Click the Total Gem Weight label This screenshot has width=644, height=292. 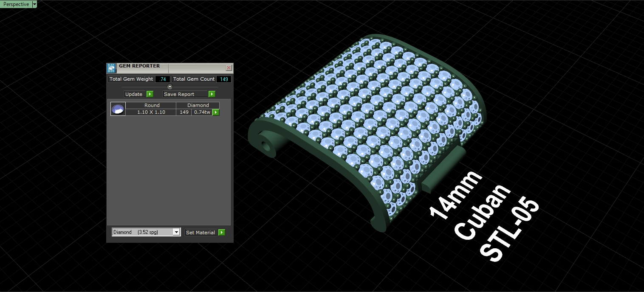(x=131, y=79)
